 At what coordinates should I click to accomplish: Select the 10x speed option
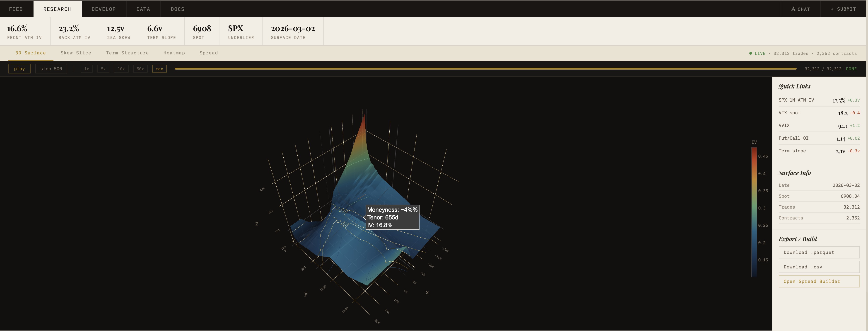(x=121, y=69)
